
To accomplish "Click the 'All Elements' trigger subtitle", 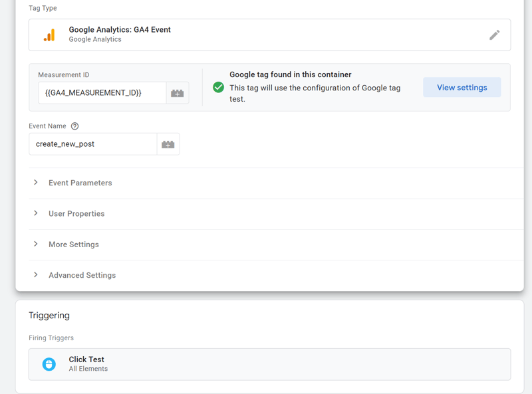I will click(x=88, y=369).
